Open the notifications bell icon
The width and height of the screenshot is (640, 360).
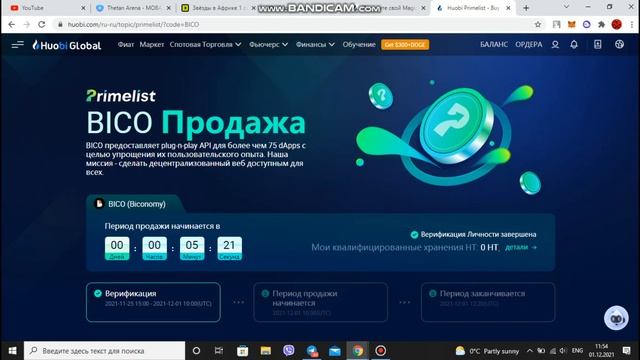pyautogui.click(x=574, y=44)
